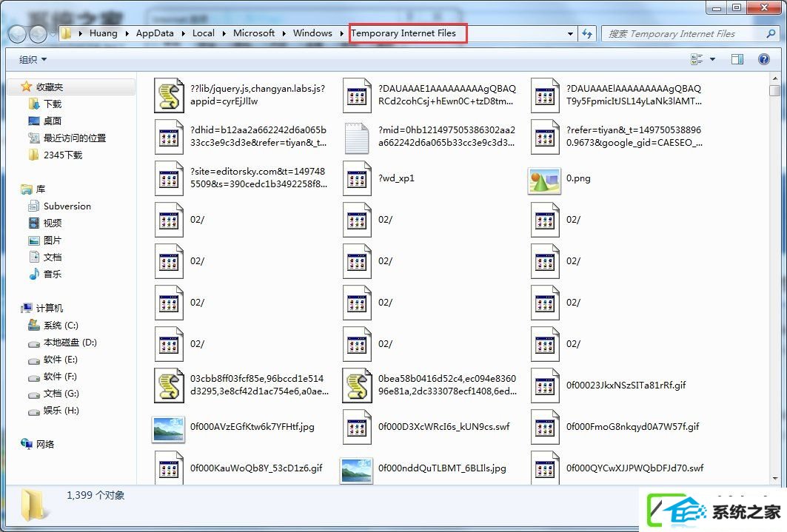Expand arrow after Microsoft breadcrumb

point(284,33)
